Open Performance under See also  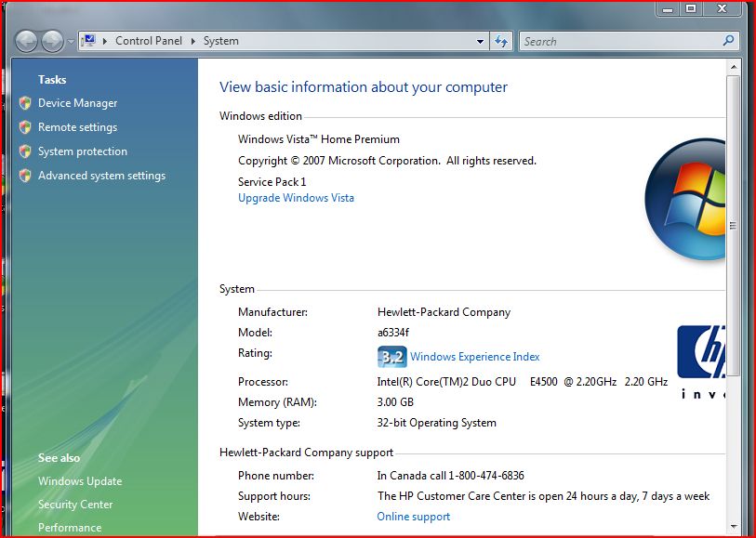click(x=70, y=528)
